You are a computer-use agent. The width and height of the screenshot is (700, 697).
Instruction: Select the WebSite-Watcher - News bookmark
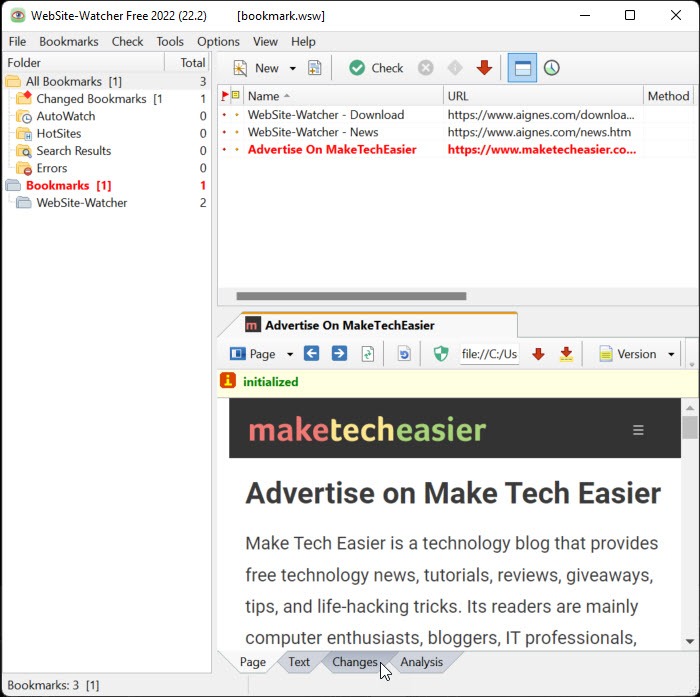(313, 132)
